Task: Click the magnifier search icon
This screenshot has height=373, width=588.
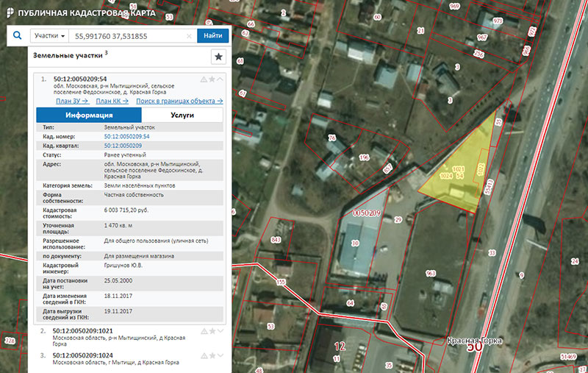Action: click(16, 35)
